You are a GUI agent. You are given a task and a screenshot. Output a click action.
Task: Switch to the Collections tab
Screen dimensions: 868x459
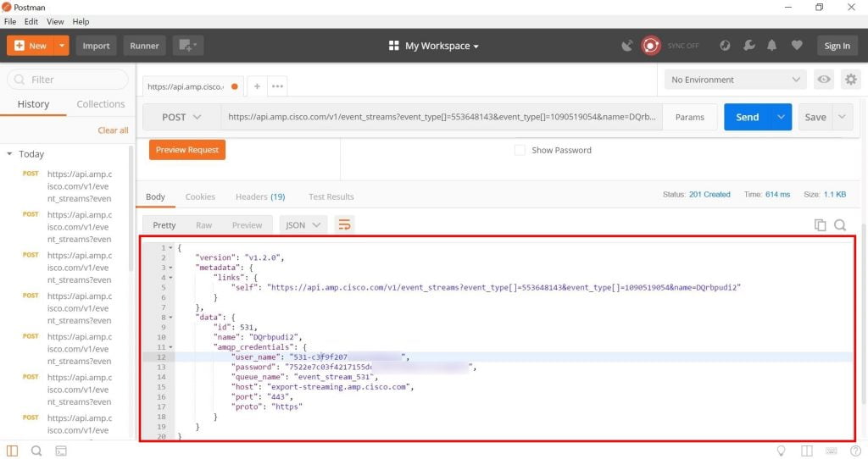click(x=100, y=104)
